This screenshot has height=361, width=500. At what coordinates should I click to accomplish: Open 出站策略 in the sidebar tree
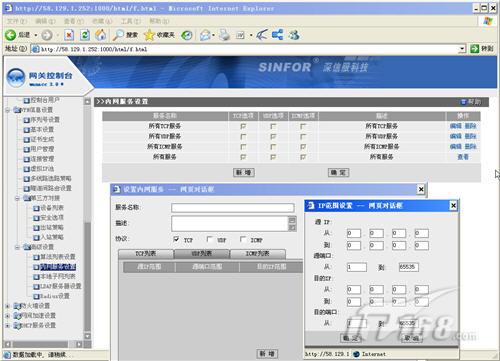click(x=52, y=228)
